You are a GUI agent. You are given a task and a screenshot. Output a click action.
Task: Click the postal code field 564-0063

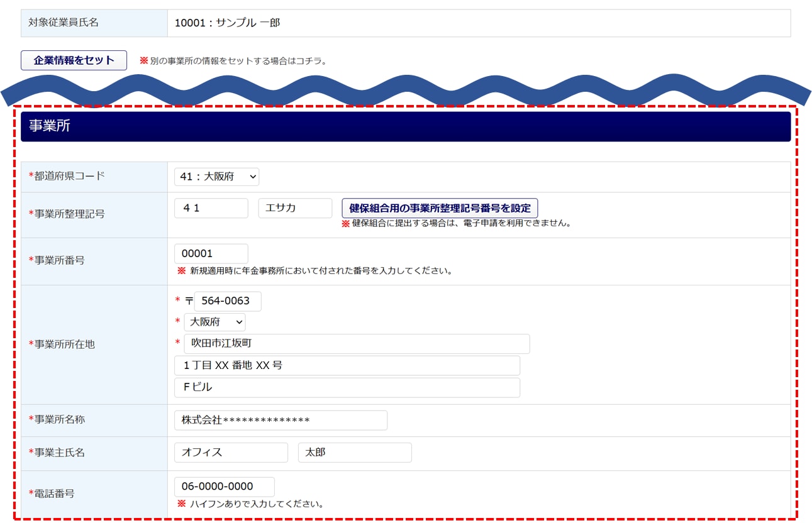pyautogui.click(x=228, y=301)
